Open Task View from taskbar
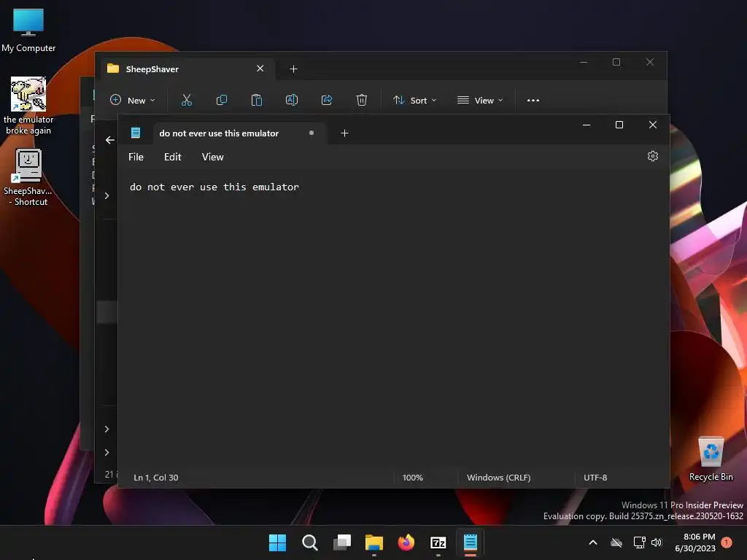Viewport: 747px width, 560px height. [342, 542]
